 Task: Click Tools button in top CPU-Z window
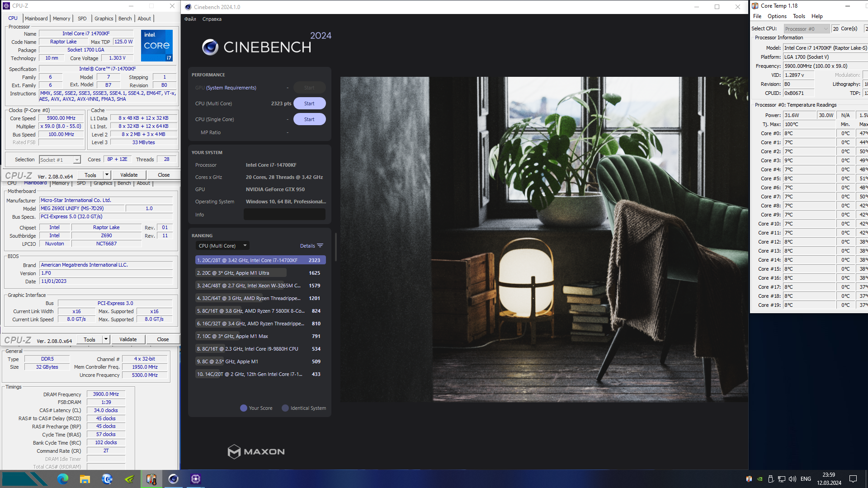pyautogui.click(x=90, y=175)
